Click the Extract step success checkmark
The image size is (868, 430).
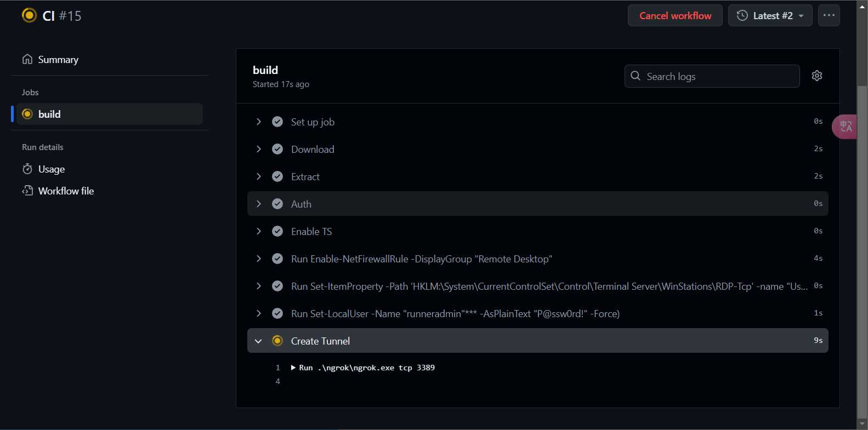point(277,176)
